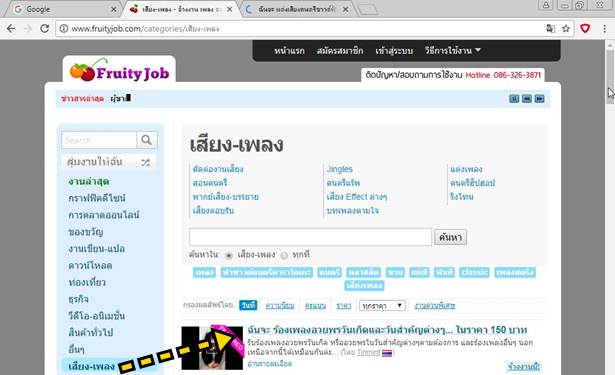
Task: Switch to the Google tab
Action: coord(64,9)
